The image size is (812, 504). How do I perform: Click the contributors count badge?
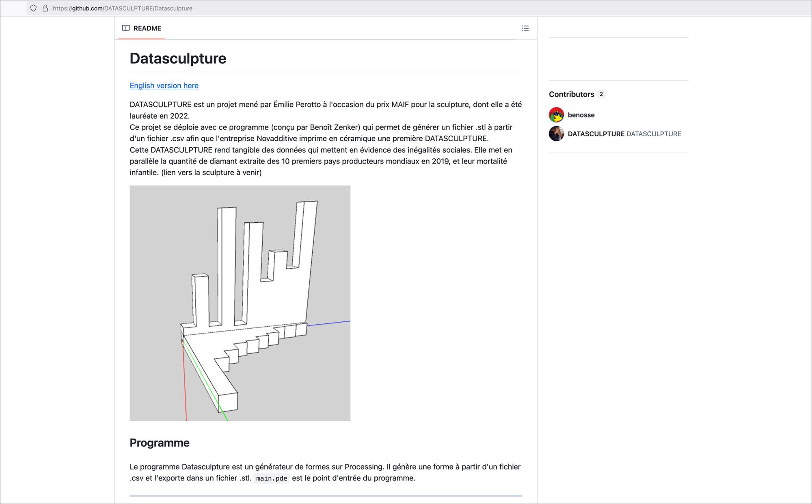pos(601,94)
